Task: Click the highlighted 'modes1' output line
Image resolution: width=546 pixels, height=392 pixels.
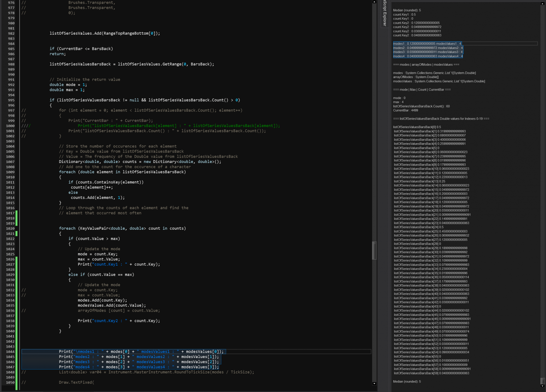Action: tap(427, 44)
